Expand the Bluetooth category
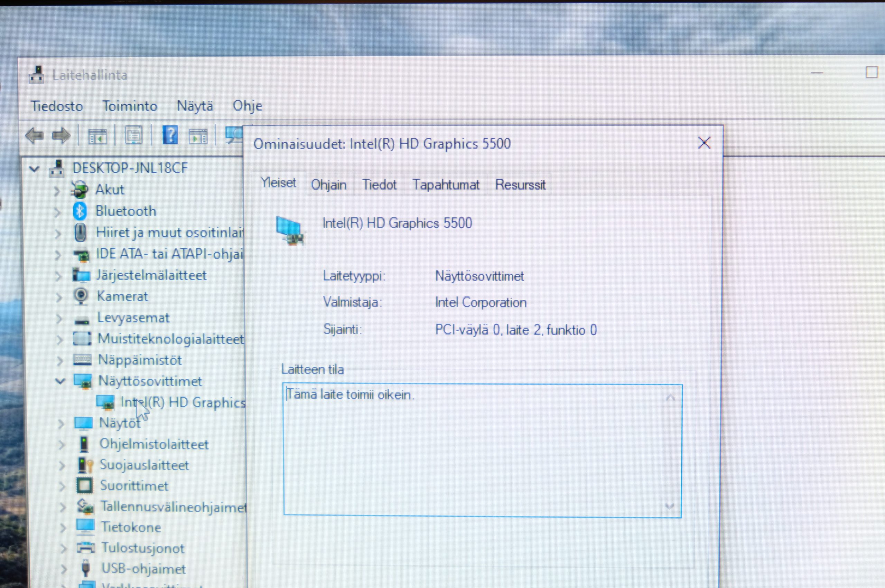This screenshot has width=885, height=588. (x=57, y=212)
